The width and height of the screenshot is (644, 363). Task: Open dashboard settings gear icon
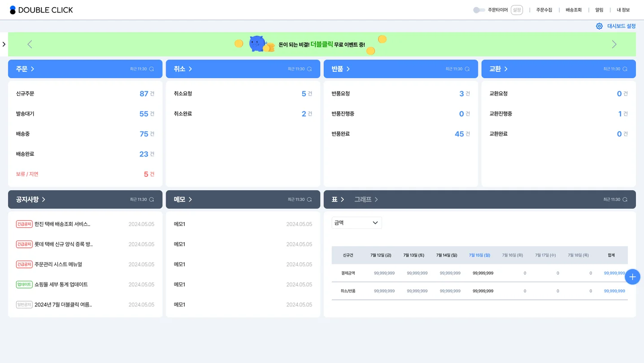[x=599, y=26]
